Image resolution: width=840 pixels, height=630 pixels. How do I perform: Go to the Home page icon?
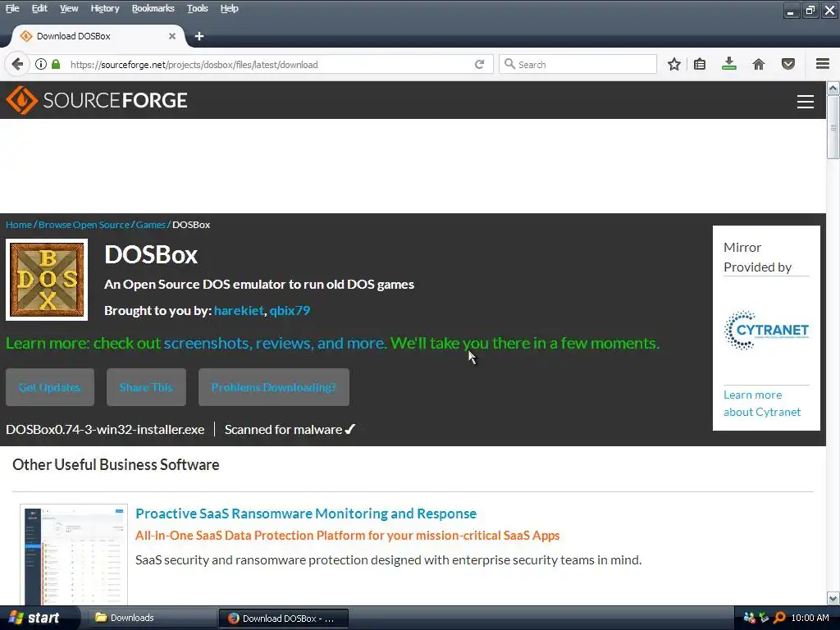coord(759,64)
